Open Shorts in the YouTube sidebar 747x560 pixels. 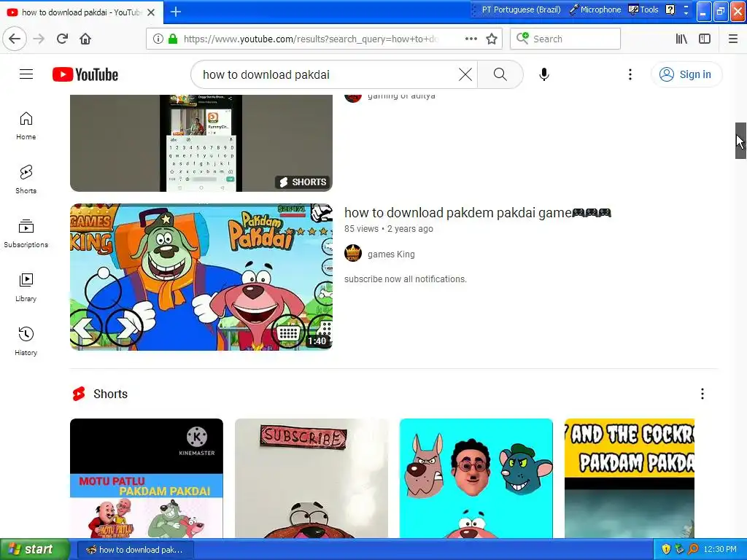coord(26,179)
